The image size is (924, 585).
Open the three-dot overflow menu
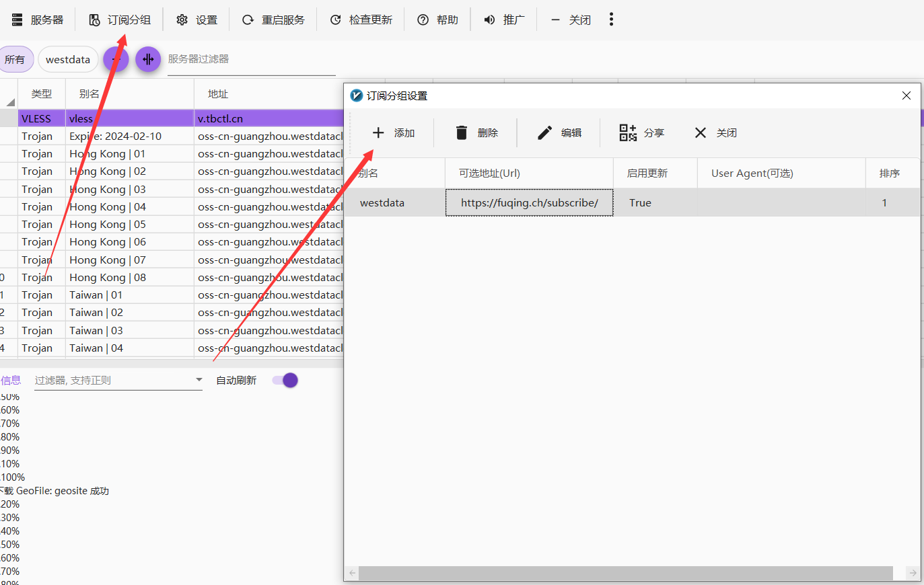[x=611, y=19]
